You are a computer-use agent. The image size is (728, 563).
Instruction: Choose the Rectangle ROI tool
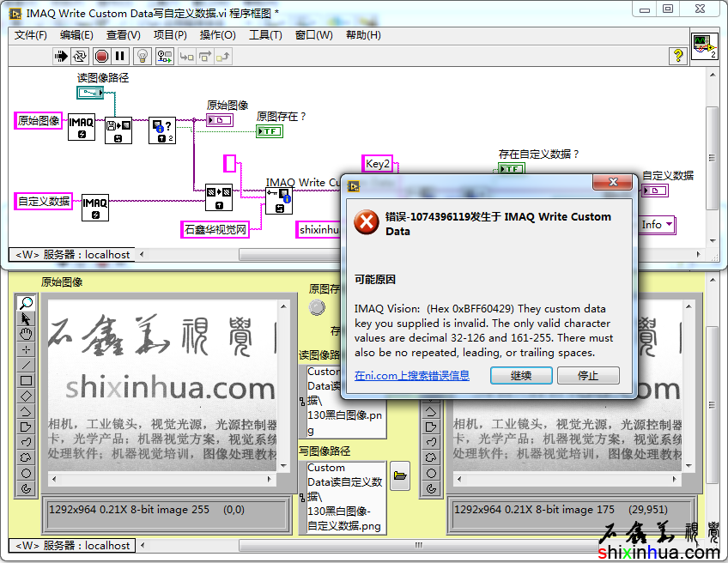pyautogui.click(x=27, y=380)
